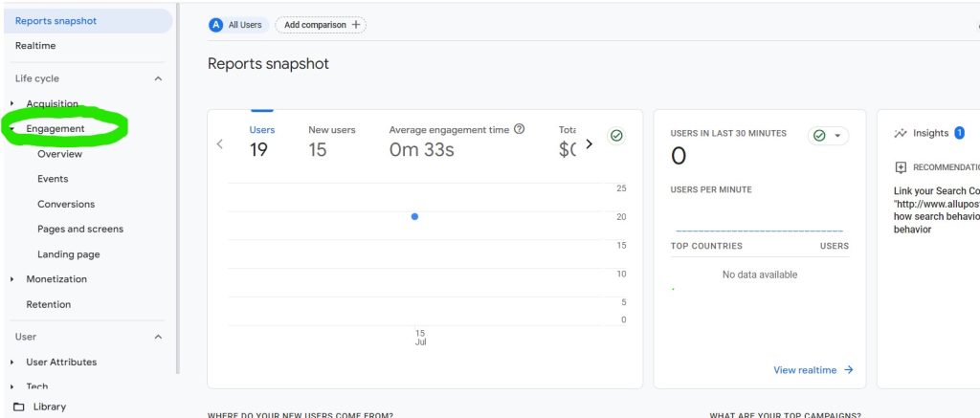Open the Landing page report

[x=68, y=254]
